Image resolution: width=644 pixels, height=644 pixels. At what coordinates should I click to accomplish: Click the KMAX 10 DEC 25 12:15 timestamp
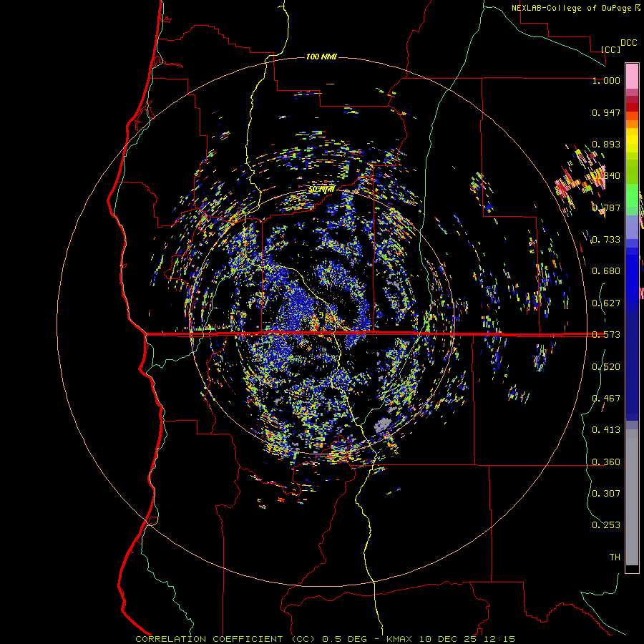(451, 639)
